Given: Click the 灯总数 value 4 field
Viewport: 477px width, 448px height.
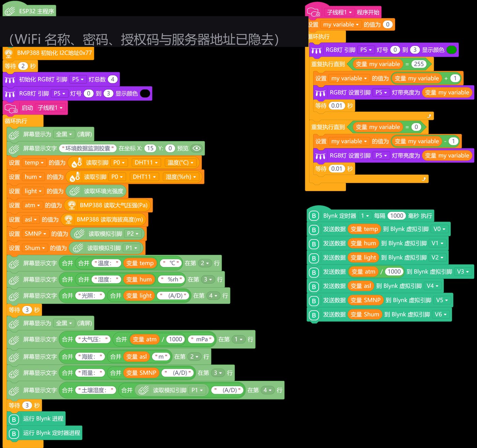Looking at the screenshot, I should coord(112,79).
